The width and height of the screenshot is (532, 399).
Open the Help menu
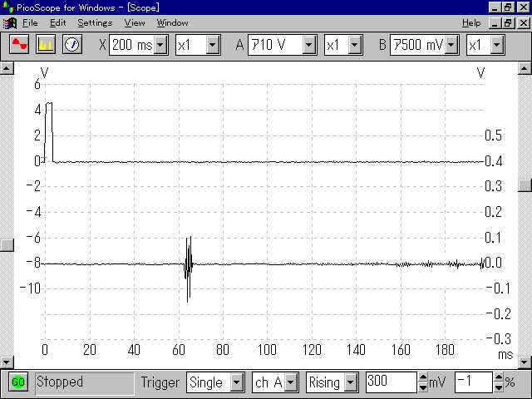click(x=471, y=23)
